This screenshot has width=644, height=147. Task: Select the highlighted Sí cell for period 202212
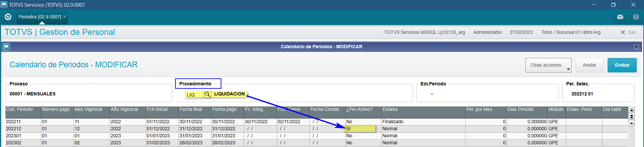click(361, 129)
